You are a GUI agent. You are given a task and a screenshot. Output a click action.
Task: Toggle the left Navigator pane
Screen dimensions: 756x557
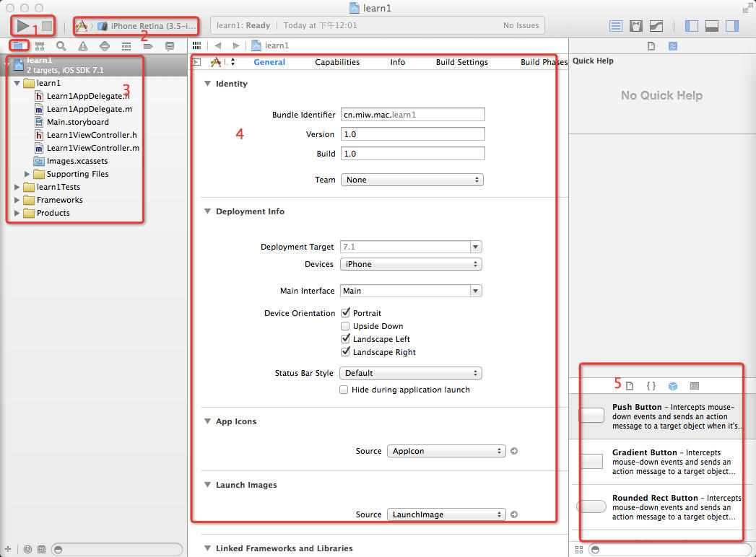[x=692, y=26]
